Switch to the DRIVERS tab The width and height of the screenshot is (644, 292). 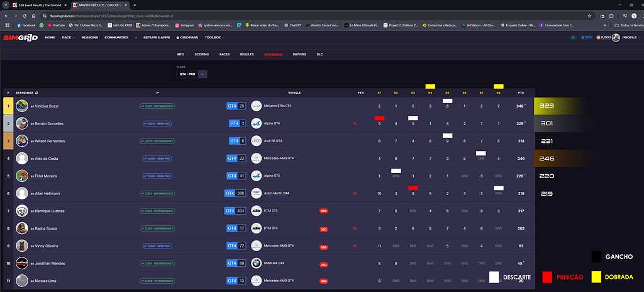[x=299, y=54]
